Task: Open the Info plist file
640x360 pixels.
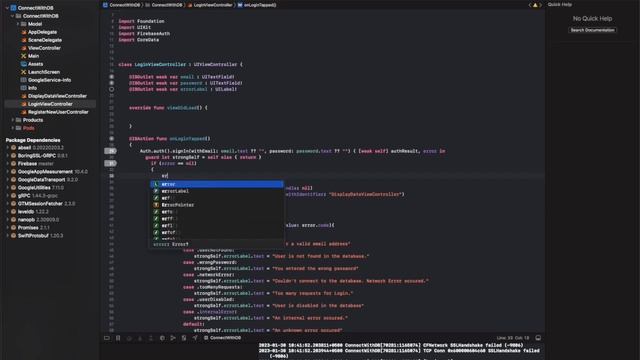Action: (32, 88)
